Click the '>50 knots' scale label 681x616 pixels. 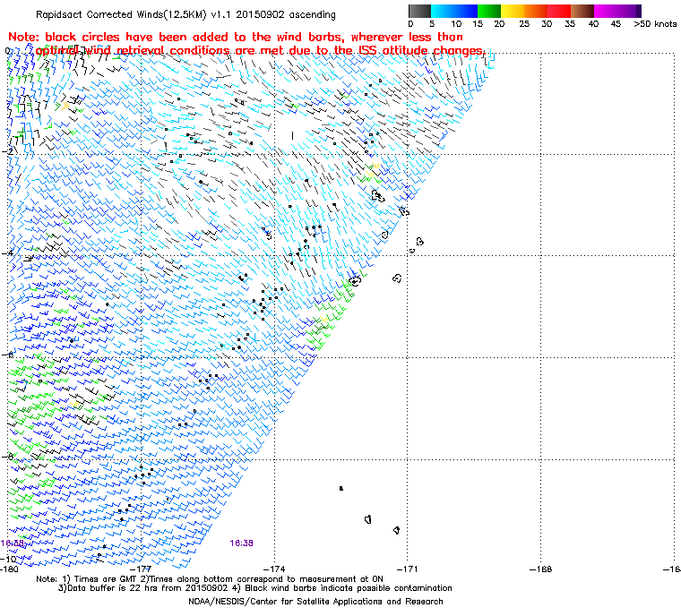(x=655, y=24)
